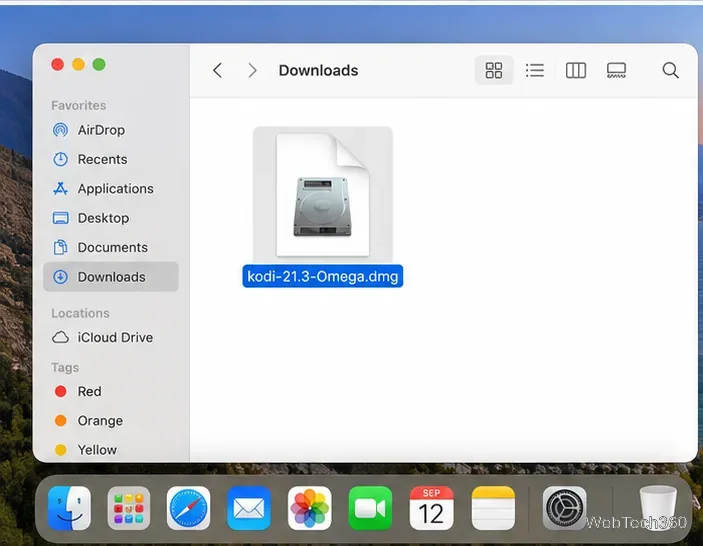The width and height of the screenshot is (703, 546).
Task: Open Documents in the sidebar
Action: pyautogui.click(x=111, y=247)
